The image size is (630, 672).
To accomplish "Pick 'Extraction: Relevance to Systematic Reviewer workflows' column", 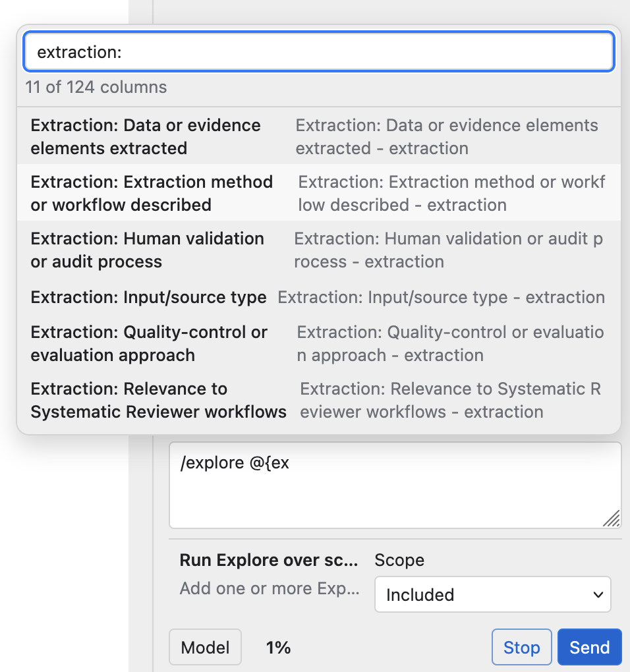I will coord(319,400).
